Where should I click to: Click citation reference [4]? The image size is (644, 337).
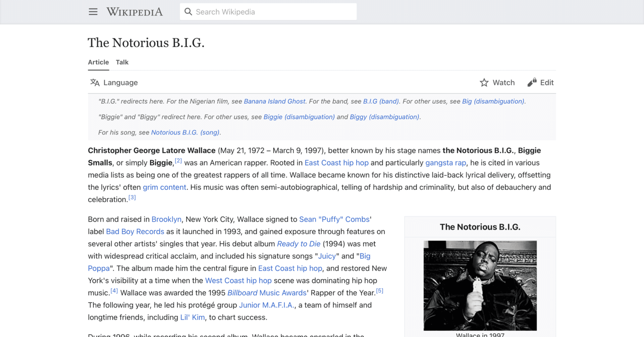coord(114,291)
